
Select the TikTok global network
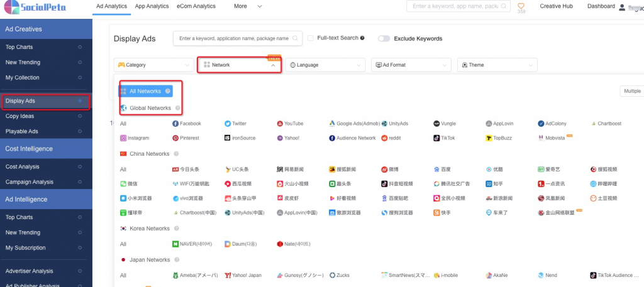445,138
